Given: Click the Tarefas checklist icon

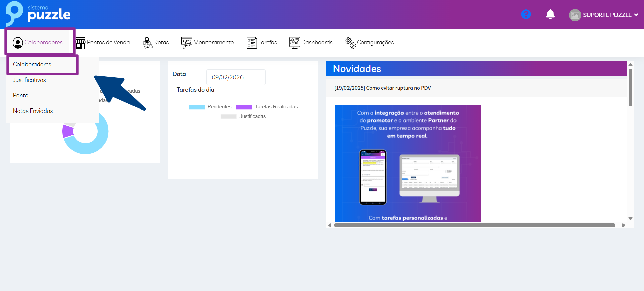Looking at the screenshot, I should pos(251,43).
